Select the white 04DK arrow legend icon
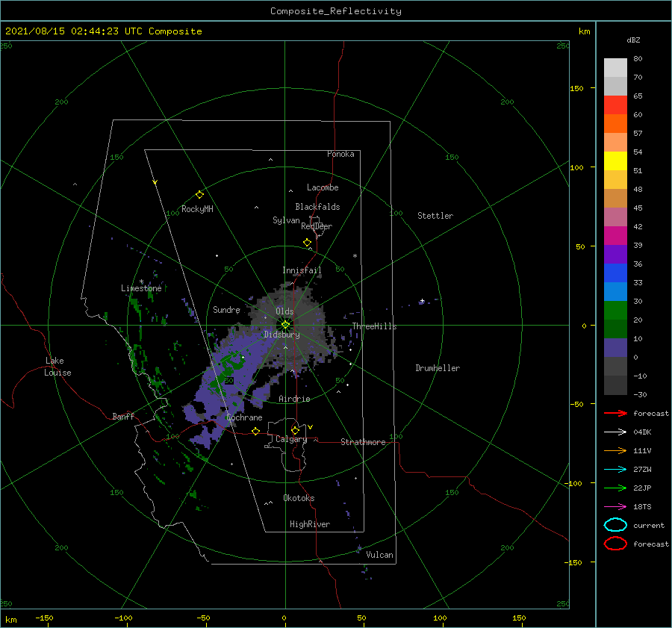This screenshot has width=672, height=628. (615, 432)
